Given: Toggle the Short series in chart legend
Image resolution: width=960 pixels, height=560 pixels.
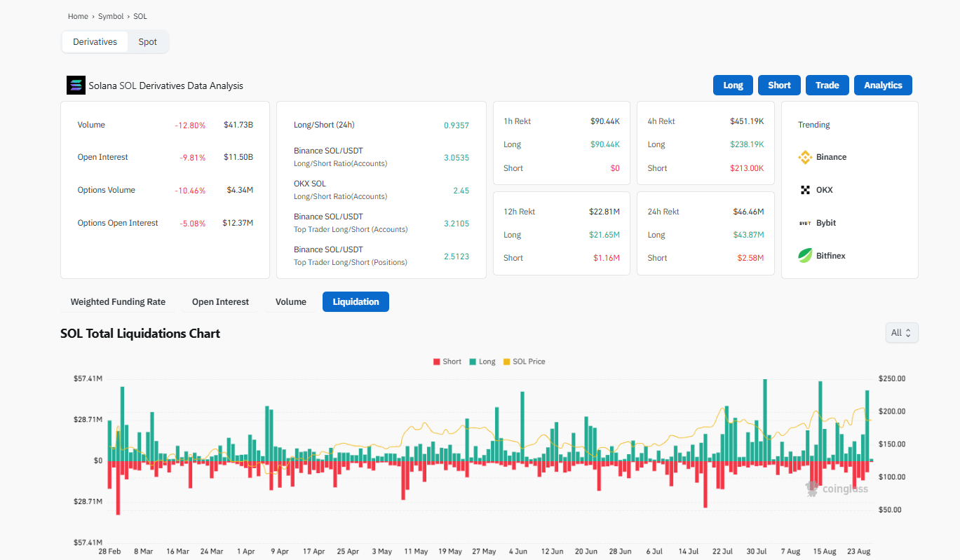Looking at the screenshot, I should (447, 362).
